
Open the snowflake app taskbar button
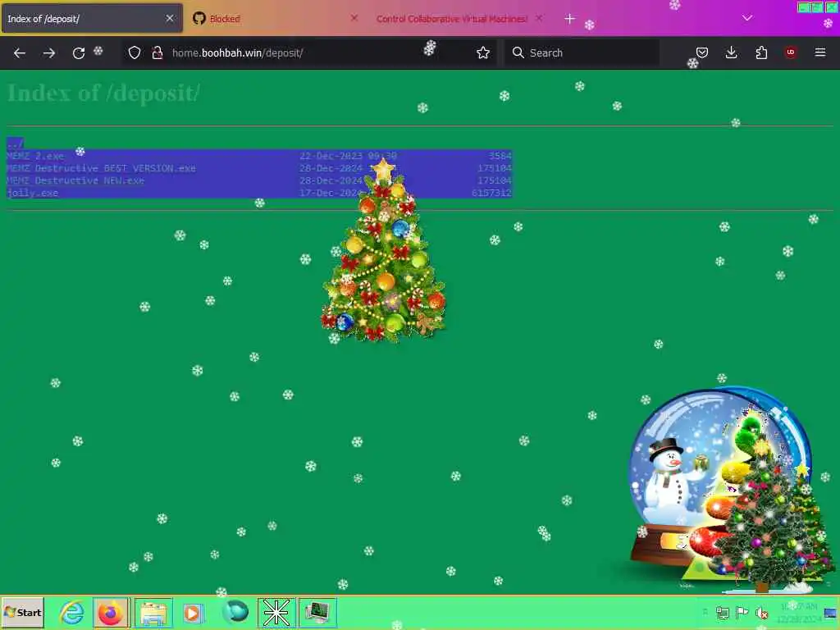pos(276,612)
